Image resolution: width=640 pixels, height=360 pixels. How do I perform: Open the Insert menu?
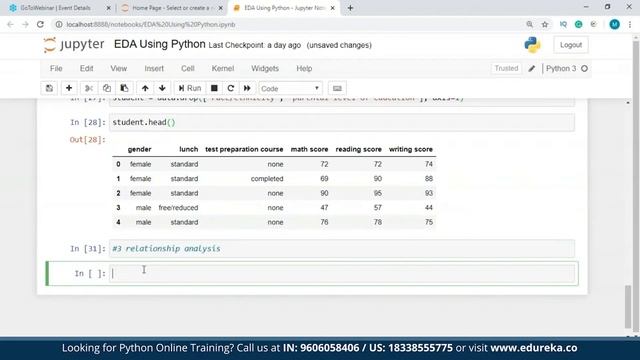click(154, 69)
